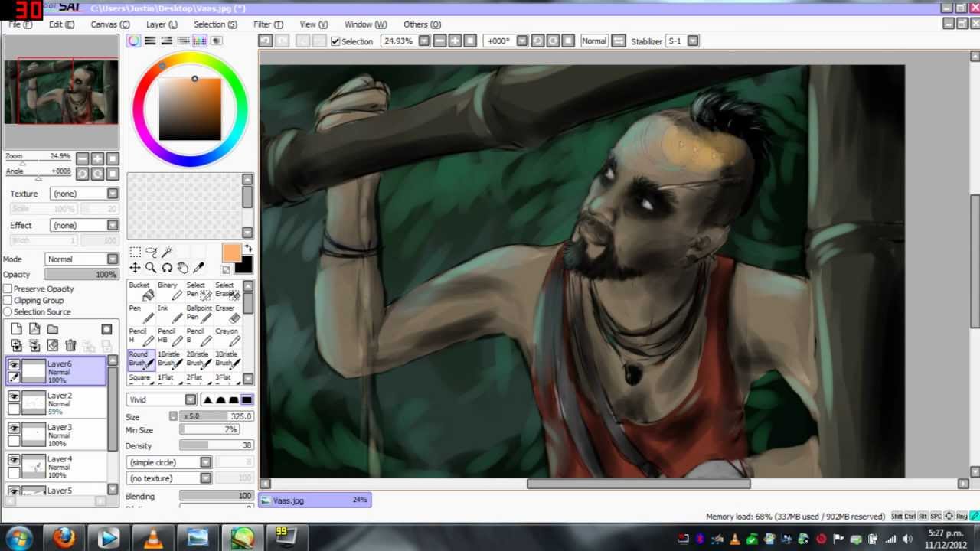Select the Pen tool

coord(142,313)
